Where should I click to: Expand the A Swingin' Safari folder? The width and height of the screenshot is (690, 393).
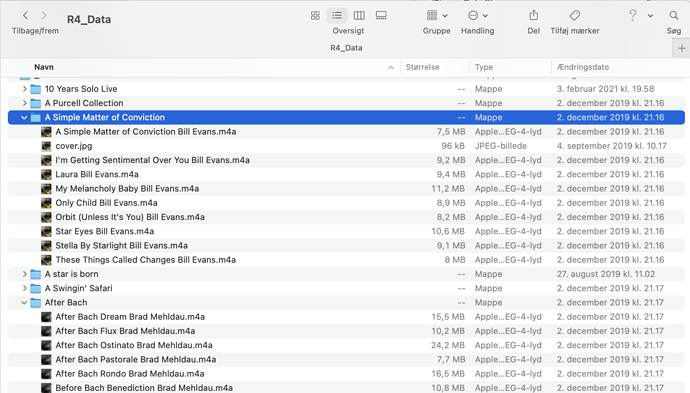[25, 288]
